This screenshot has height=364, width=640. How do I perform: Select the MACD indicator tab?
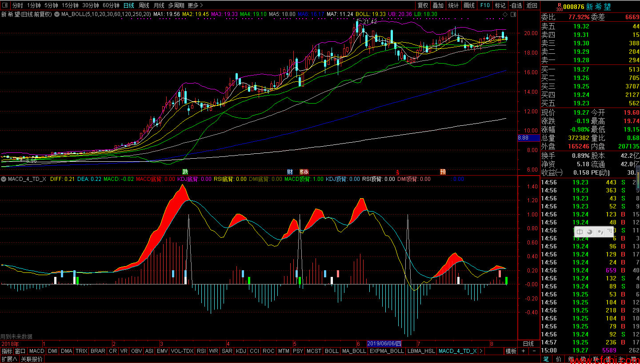pos(37,351)
